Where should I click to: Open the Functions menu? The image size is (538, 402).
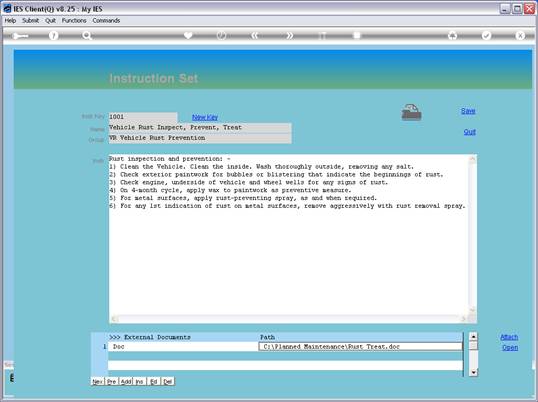coord(74,21)
